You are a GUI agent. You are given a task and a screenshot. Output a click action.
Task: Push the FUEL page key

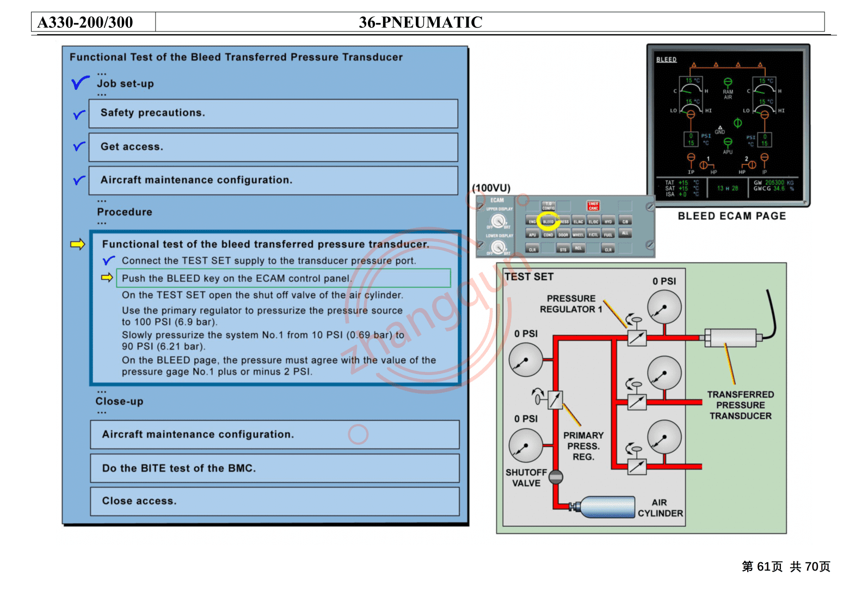click(x=608, y=233)
